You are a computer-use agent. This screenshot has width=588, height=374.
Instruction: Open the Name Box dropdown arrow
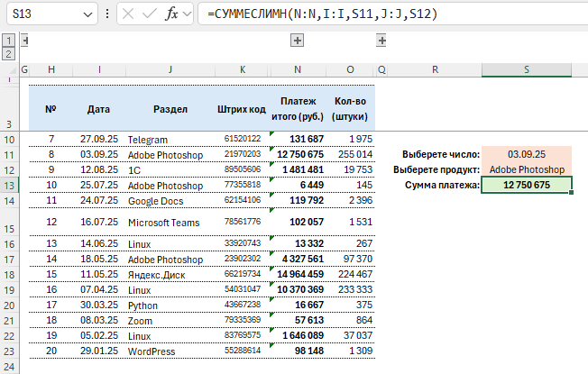(x=87, y=15)
